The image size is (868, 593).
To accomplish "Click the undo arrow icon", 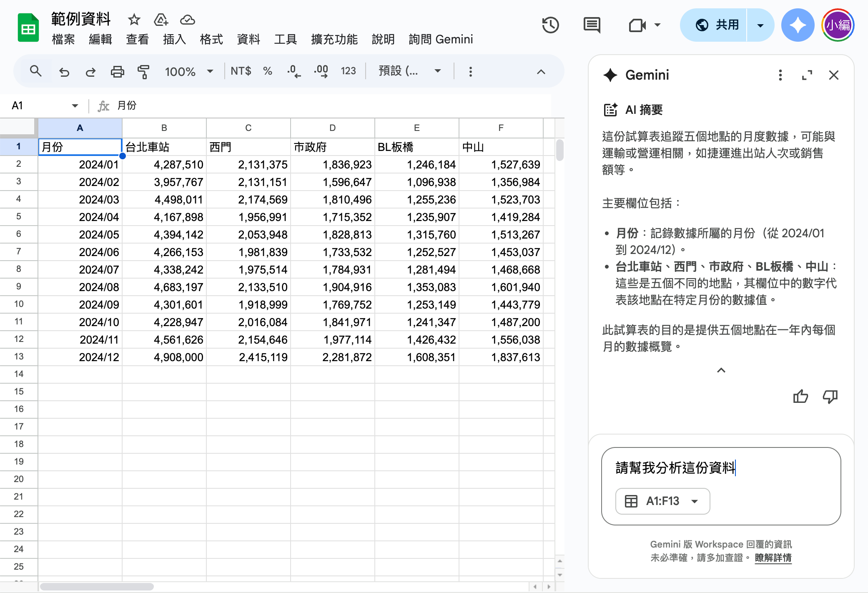I will 64,72.
